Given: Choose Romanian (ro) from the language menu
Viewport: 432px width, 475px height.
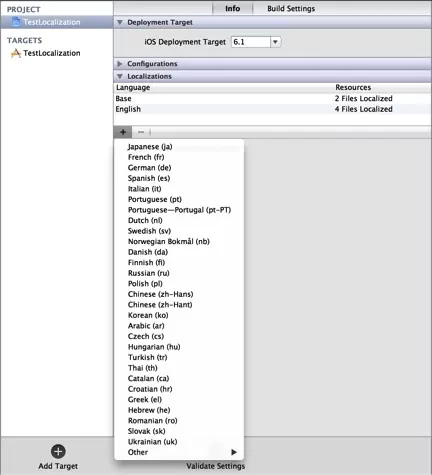Looking at the screenshot, I should (179, 421).
